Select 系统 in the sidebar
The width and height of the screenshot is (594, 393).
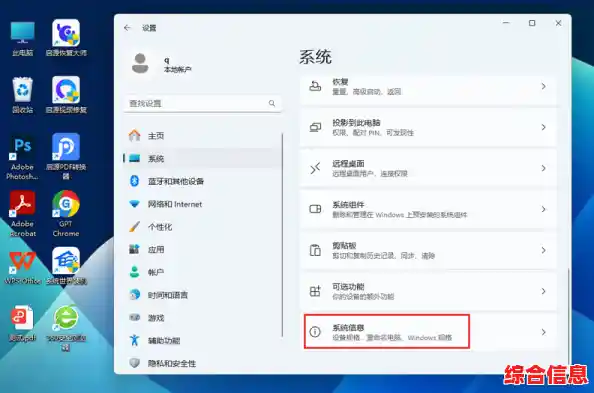tap(202, 158)
